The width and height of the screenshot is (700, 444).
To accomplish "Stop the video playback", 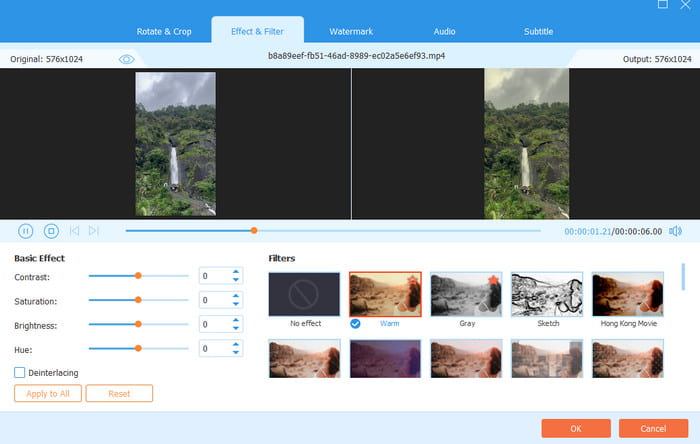I will click(x=51, y=231).
